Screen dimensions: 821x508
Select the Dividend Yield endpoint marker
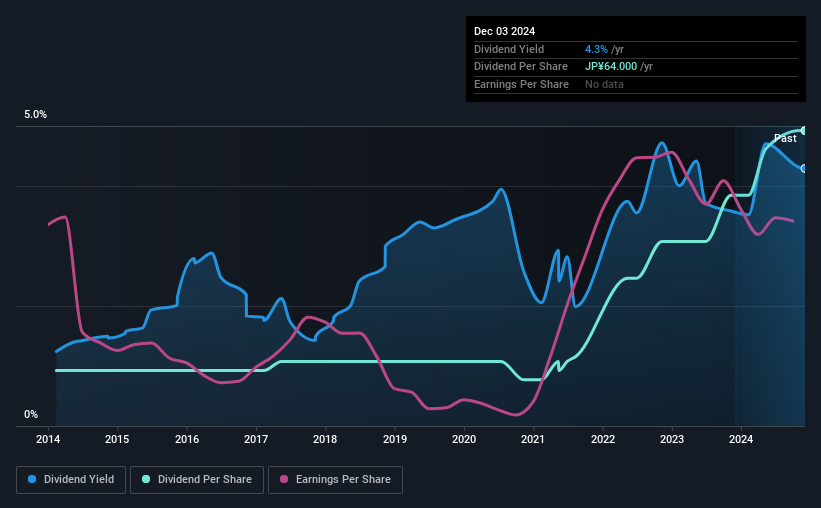(804, 169)
